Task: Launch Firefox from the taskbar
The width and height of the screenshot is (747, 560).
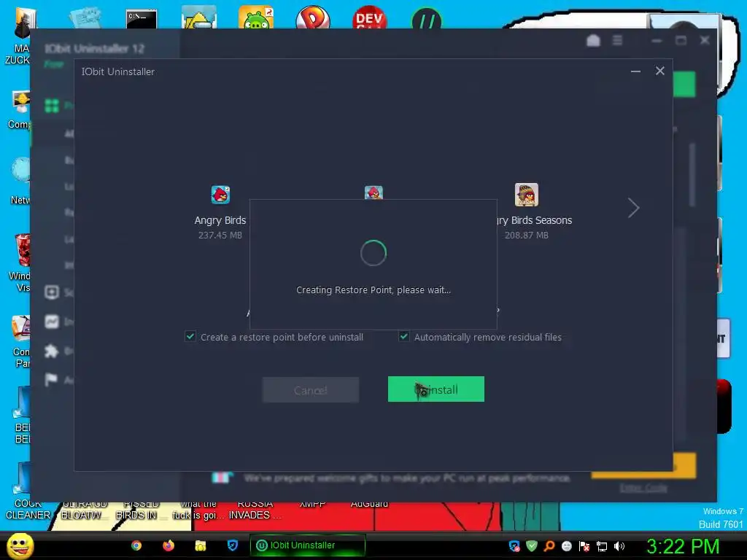Action: pos(169,545)
